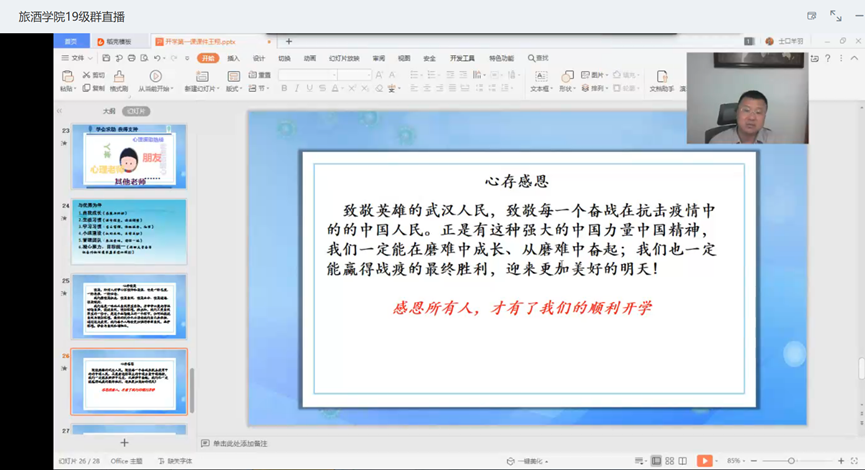
Task: Adjust the zoom slider in status bar
Action: click(x=790, y=460)
